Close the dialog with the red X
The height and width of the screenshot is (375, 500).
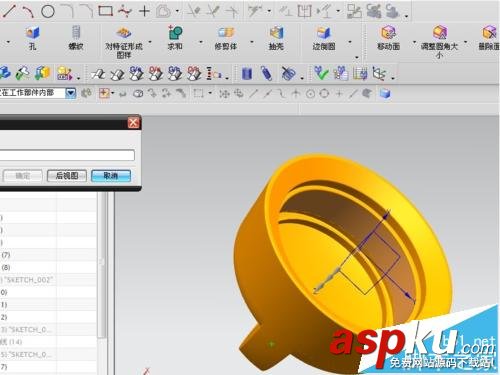[x=133, y=123]
